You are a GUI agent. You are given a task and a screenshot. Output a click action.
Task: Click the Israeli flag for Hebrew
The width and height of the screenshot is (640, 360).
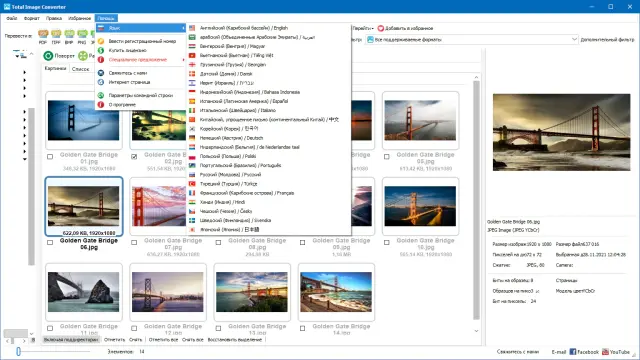[x=192, y=83]
